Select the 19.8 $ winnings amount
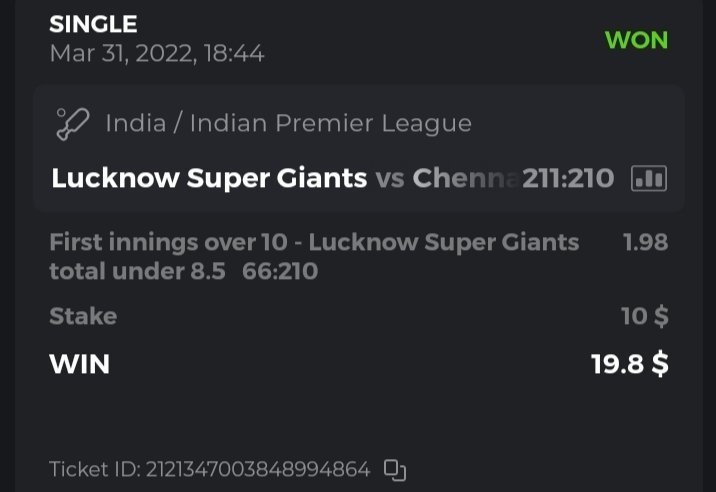Image resolution: width=716 pixels, height=492 pixels. coord(629,364)
